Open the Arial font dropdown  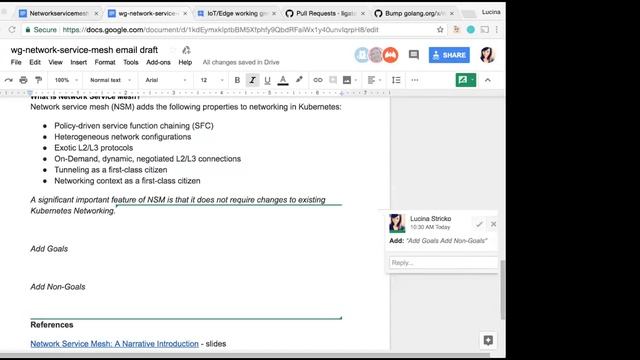coord(166,80)
